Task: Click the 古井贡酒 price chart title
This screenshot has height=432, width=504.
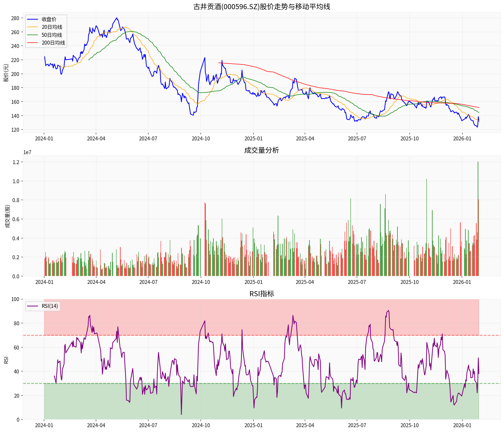Action: (x=262, y=7)
